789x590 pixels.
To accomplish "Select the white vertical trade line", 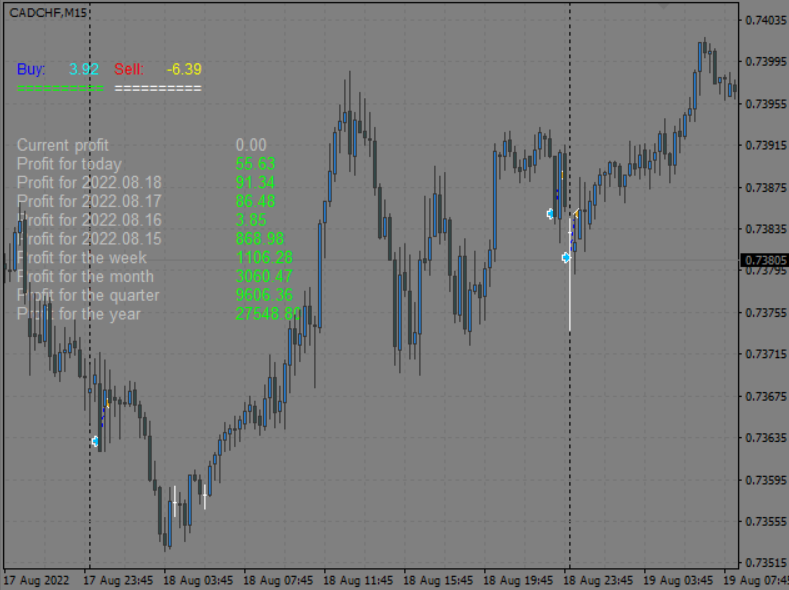I will pos(570,300).
